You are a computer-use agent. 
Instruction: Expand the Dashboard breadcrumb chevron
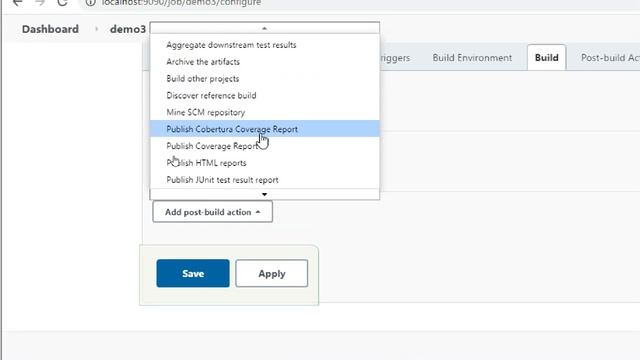pos(97,29)
